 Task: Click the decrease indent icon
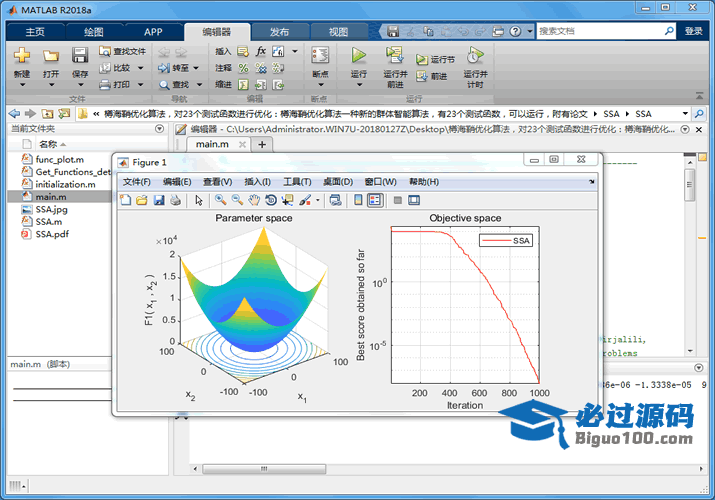(278, 85)
